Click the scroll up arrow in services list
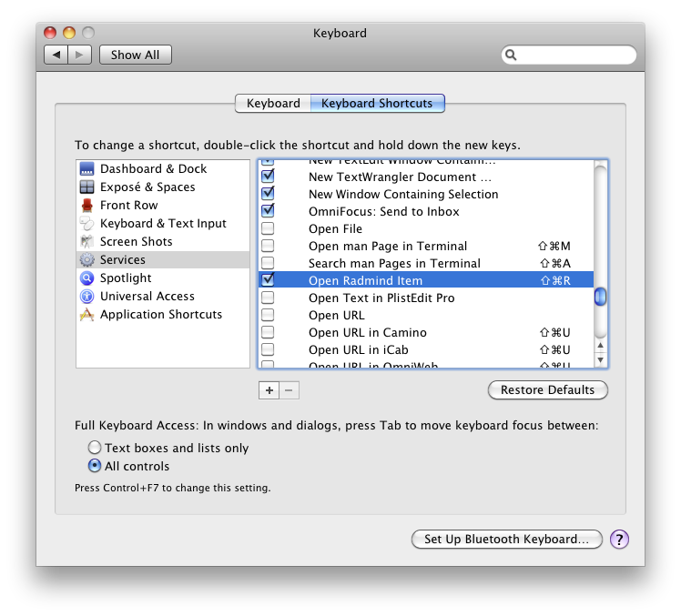This screenshot has width=681, height=616. pyautogui.click(x=600, y=346)
